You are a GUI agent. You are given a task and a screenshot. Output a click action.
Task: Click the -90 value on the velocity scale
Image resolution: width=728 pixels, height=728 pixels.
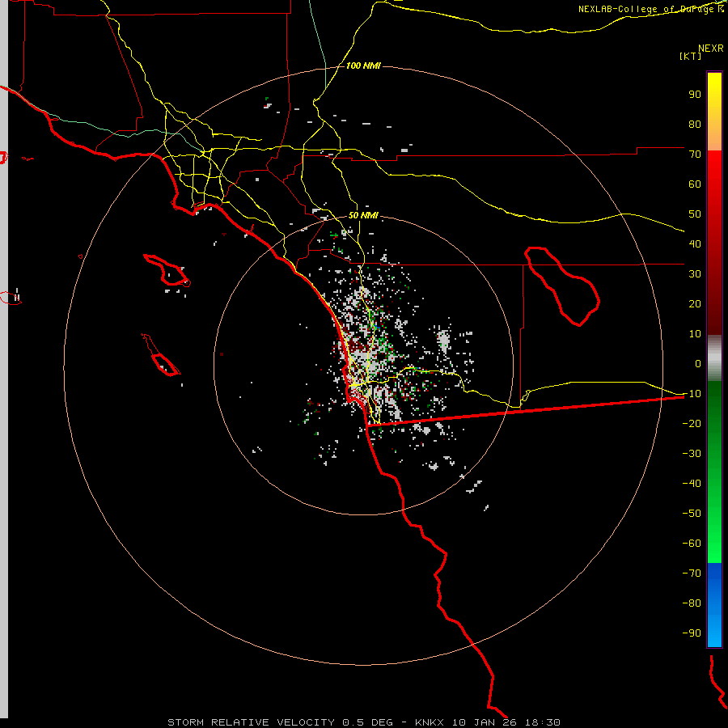(x=692, y=633)
